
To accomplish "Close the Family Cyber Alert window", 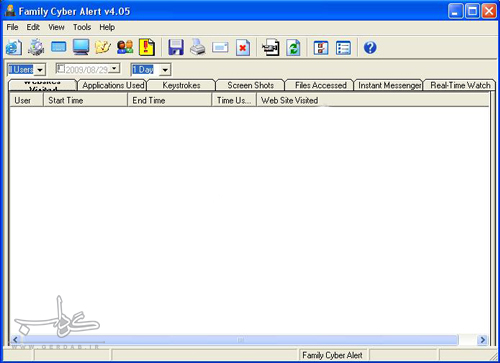I will click(x=489, y=11).
